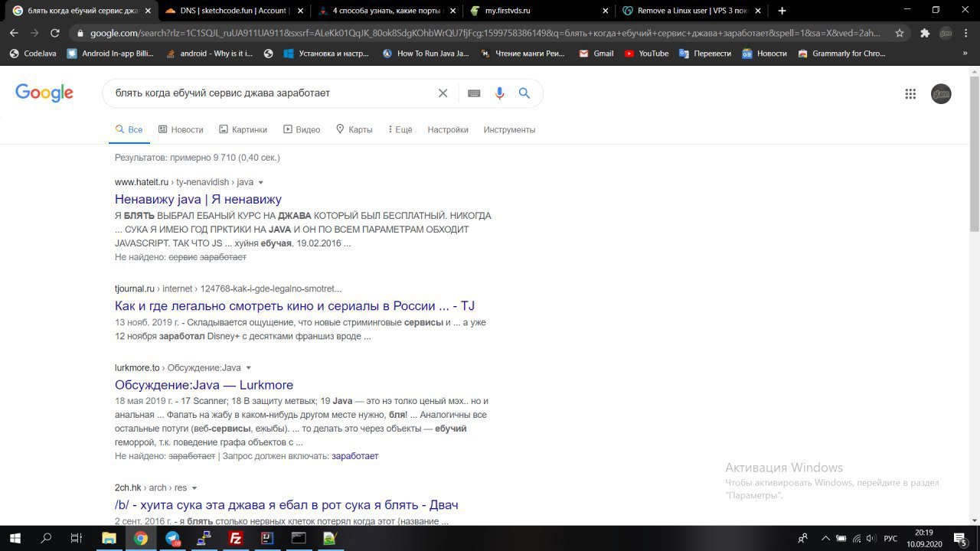Image resolution: width=980 pixels, height=551 pixels.
Task: Switch to the Карты results tab
Action: pos(354,129)
